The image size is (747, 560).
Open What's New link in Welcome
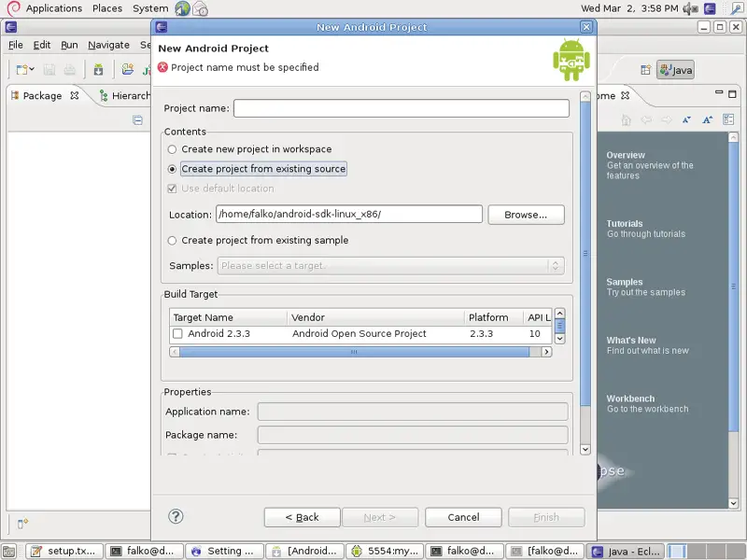(x=631, y=341)
